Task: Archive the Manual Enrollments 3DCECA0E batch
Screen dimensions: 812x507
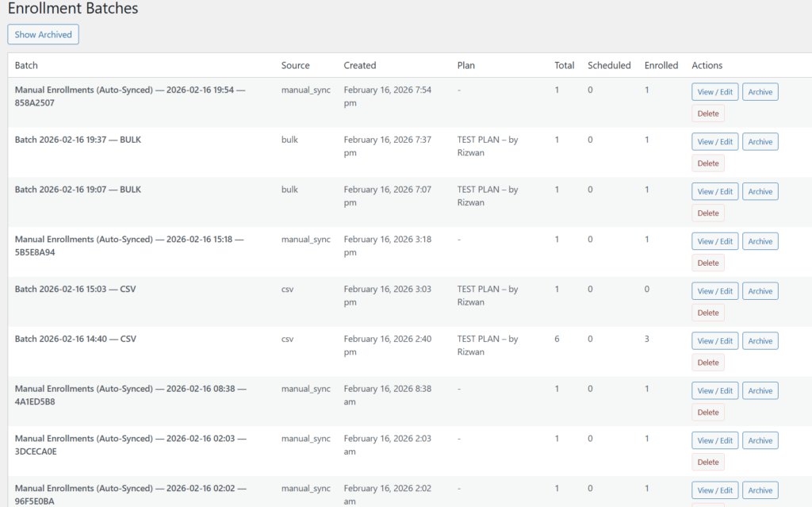Action: coord(760,440)
